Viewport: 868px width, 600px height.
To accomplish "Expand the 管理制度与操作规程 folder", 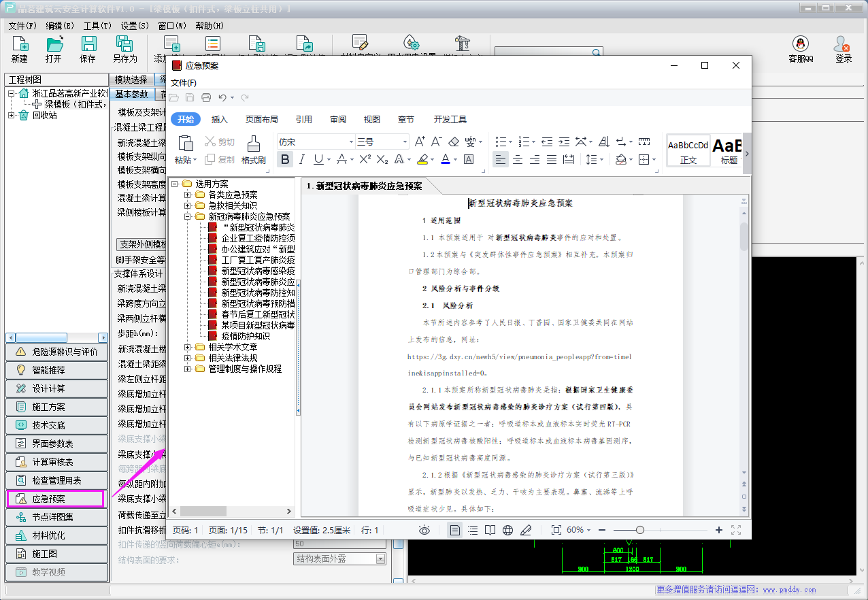I will (x=188, y=369).
